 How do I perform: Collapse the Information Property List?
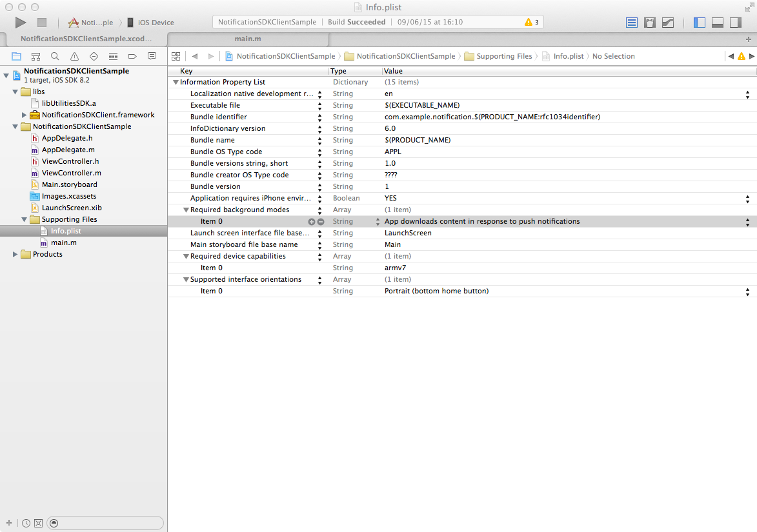(x=176, y=83)
